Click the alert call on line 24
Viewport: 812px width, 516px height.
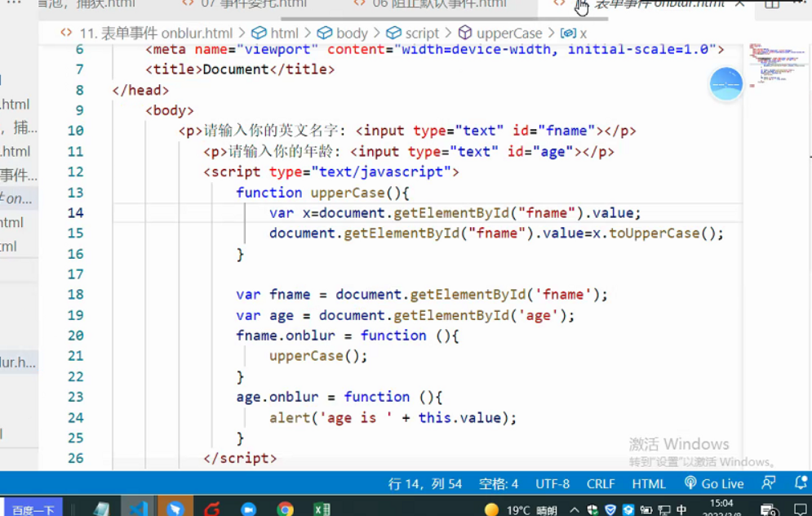point(290,417)
